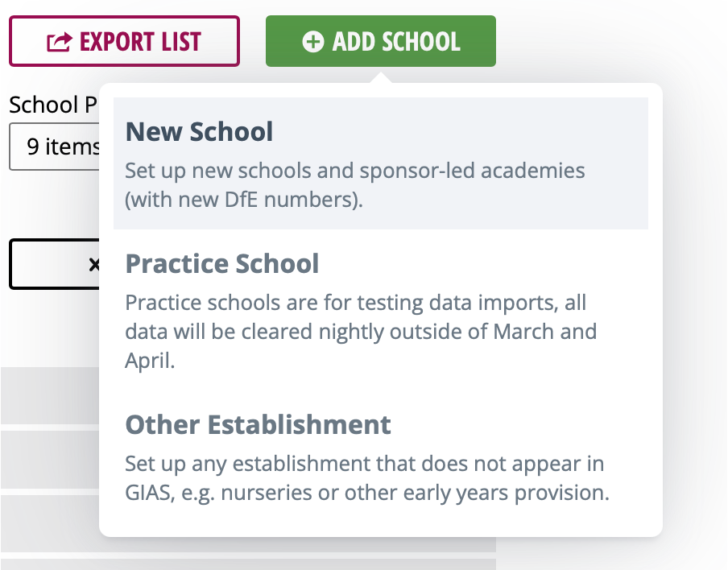Screen dimensions: 728x570
Task: Click the plus circle icon on Add School
Action: pyautogui.click(x=313, y=41)
